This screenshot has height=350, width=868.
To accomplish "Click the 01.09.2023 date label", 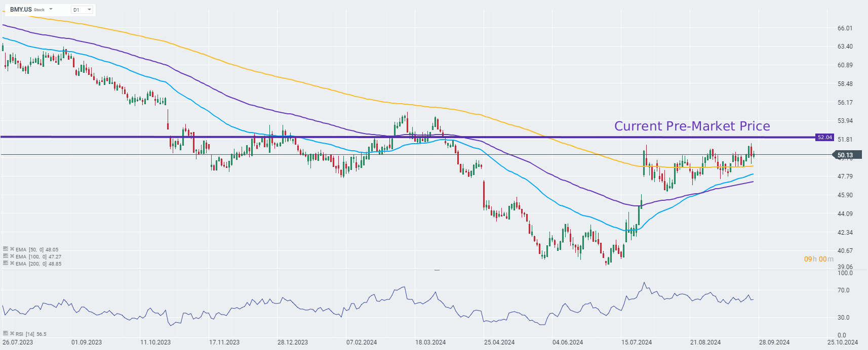I will point(87,342).
